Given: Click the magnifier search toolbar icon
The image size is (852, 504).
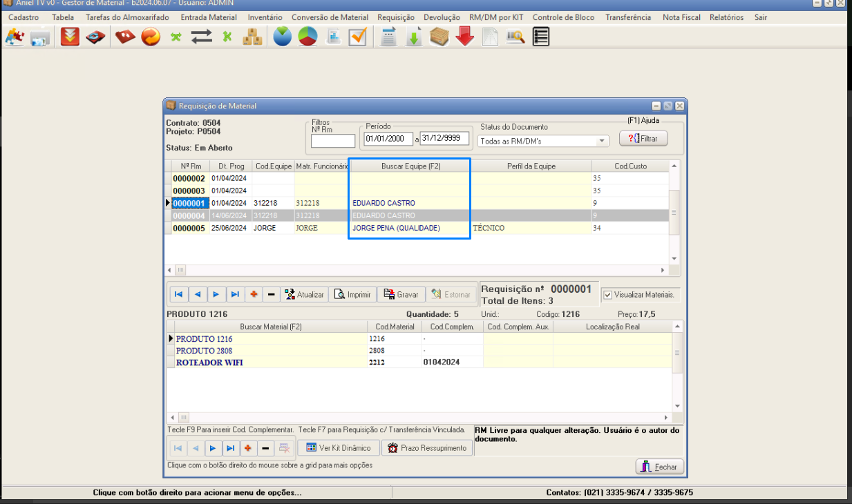Looking at the screenshot, I should 515,37.
